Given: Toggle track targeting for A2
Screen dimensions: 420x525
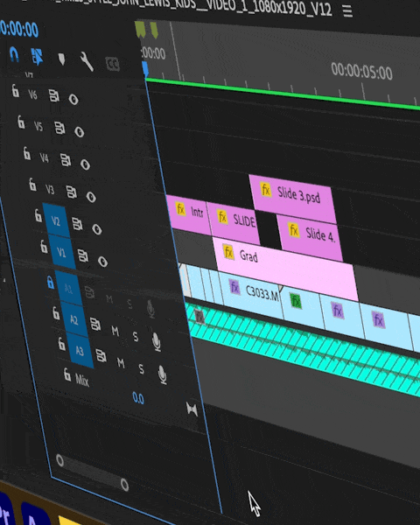Looking at the screenshot, I should coord(74,320).
